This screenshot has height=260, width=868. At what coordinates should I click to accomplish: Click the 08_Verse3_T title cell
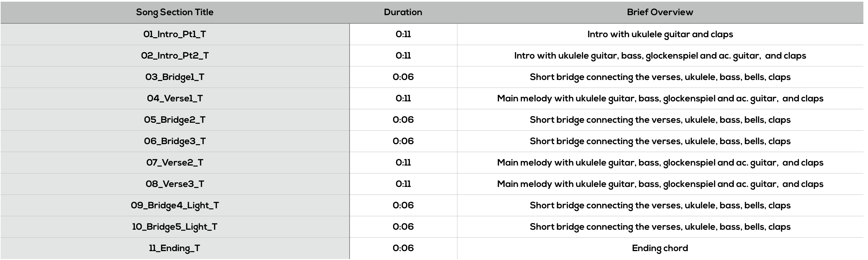pyautogui.click(x=174, y=184)
